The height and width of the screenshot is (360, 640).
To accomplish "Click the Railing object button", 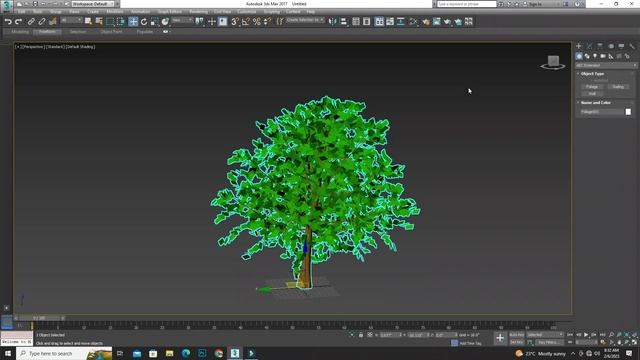I will (x=618, y=87).
